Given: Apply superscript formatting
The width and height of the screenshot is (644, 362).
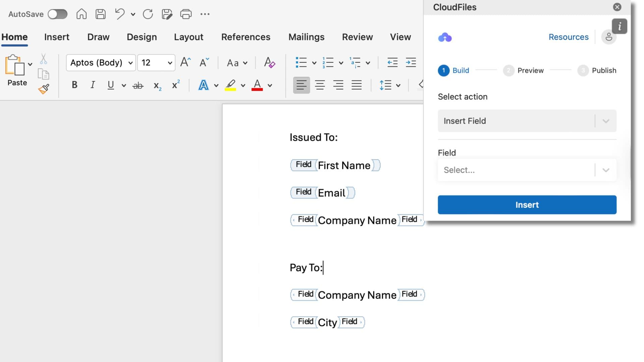Looking at the screenshot, I should pyautogui.click(x=175, y=85).
